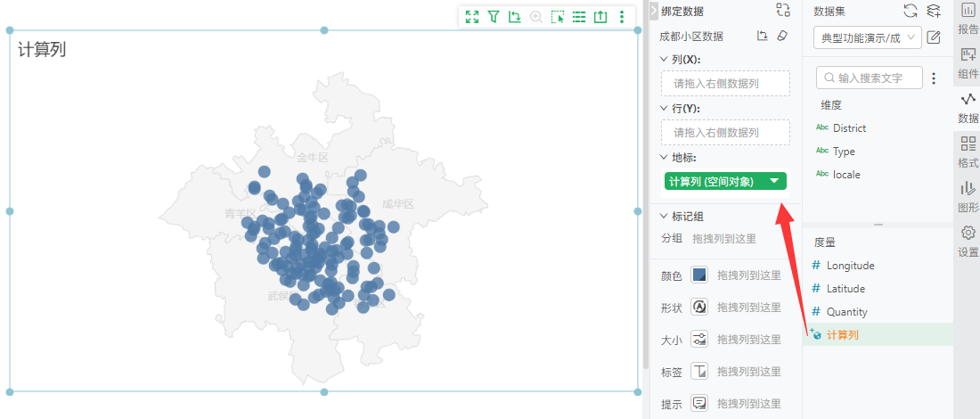Open the 报告 sidebar tab

click(x=968, y=19)
